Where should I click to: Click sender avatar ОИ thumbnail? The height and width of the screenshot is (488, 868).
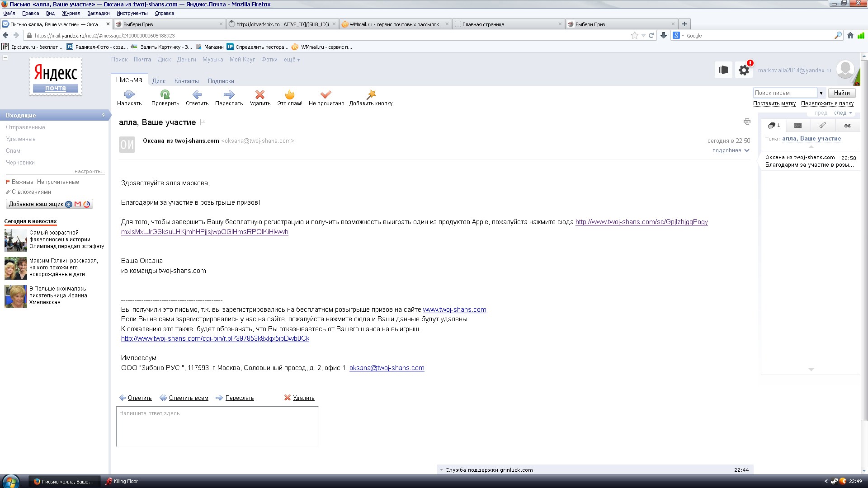click(x=127, y=145)
